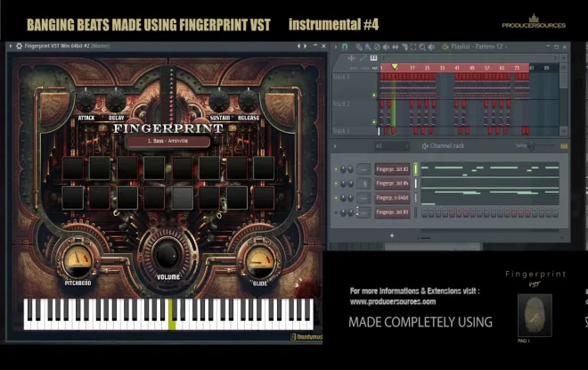
Task: Select the Delete tool in Playlist toolbar
Action: (x=377, y=47)
